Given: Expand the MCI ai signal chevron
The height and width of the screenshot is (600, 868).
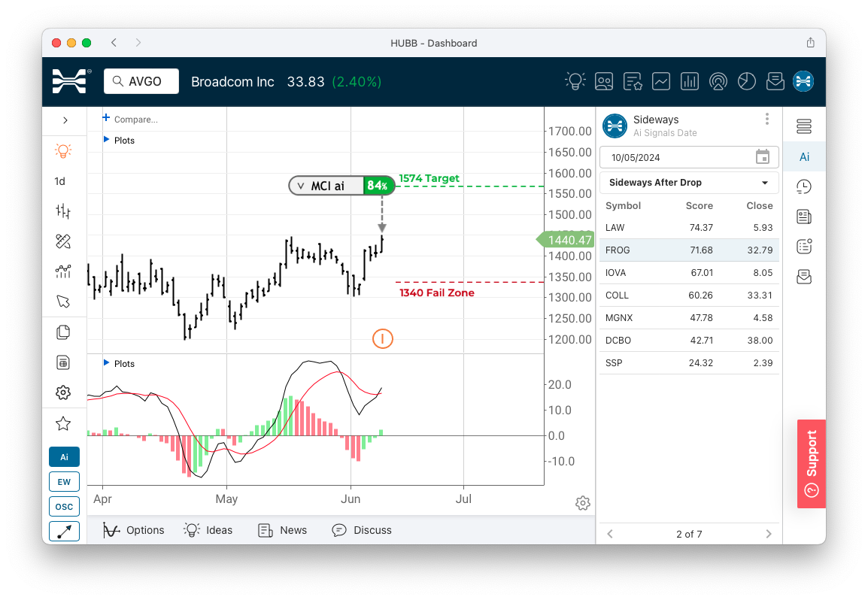Looking at the screenshot, I should [301, 186].
